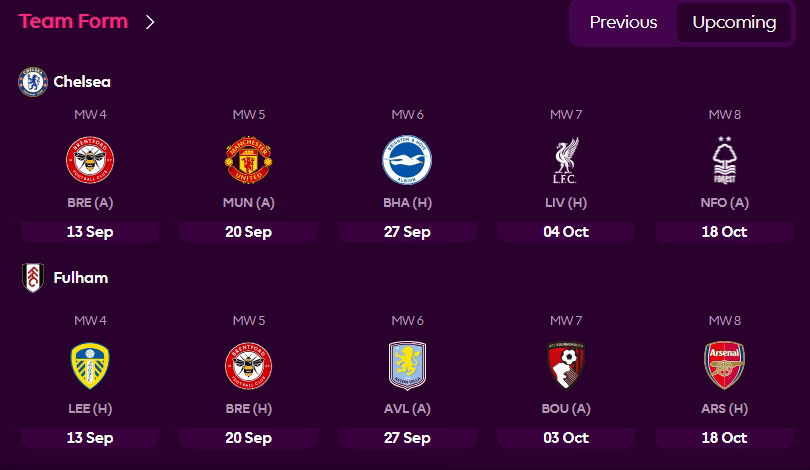This screenshot has width=810, height=470.
Task: Open Manchester United crest in Chelsea's MW5
Action: tap(248, 160)
